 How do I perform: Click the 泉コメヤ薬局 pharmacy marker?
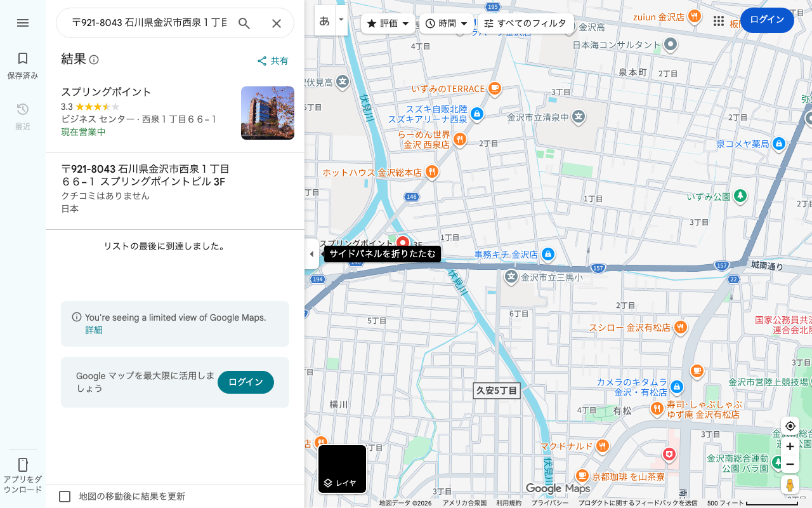coord(779,144)
